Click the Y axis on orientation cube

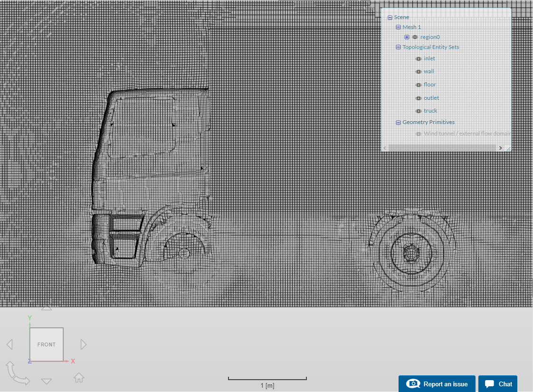[29, 318]
